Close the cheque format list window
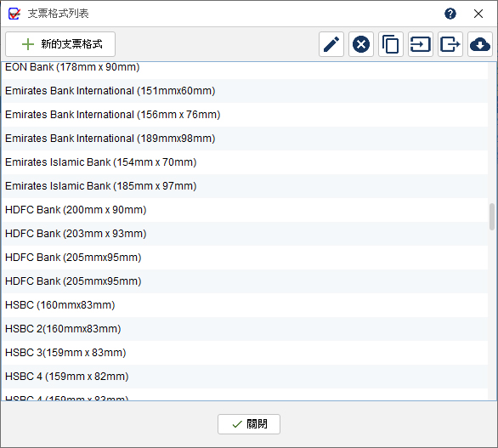 pos(478,14)
